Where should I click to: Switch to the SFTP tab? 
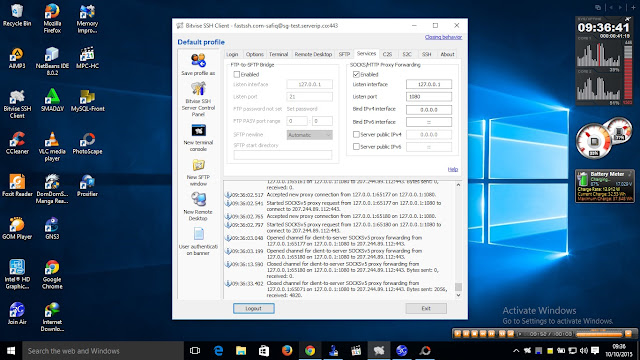coord(344,54)
